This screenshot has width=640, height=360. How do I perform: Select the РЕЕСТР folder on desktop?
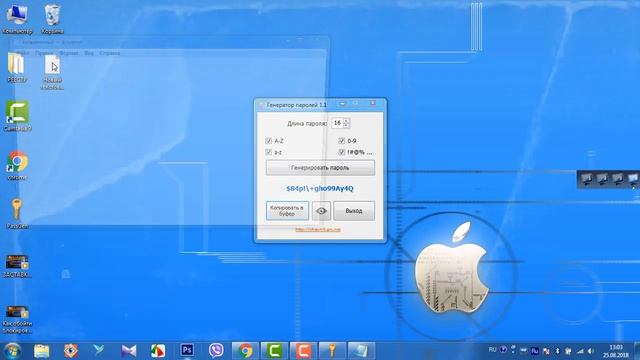(x=17, y=68)
